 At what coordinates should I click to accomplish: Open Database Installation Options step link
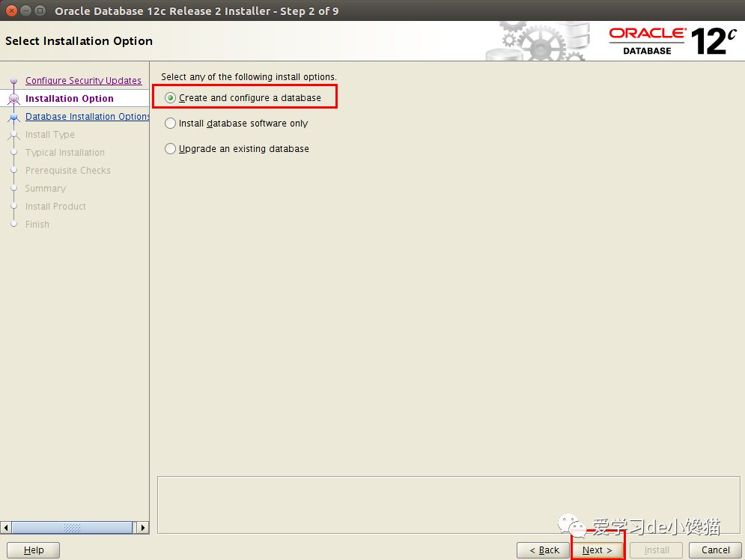88,116
